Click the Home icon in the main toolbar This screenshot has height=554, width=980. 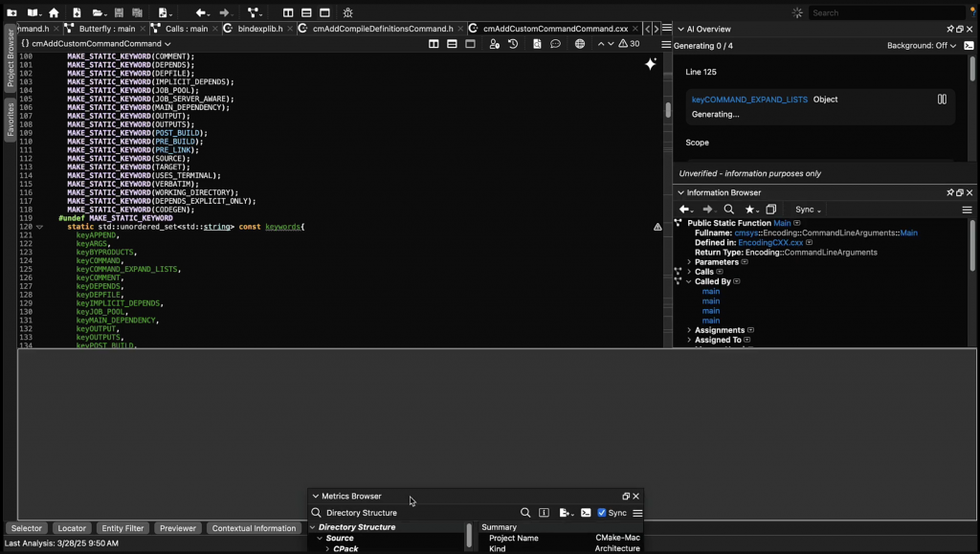54,12
